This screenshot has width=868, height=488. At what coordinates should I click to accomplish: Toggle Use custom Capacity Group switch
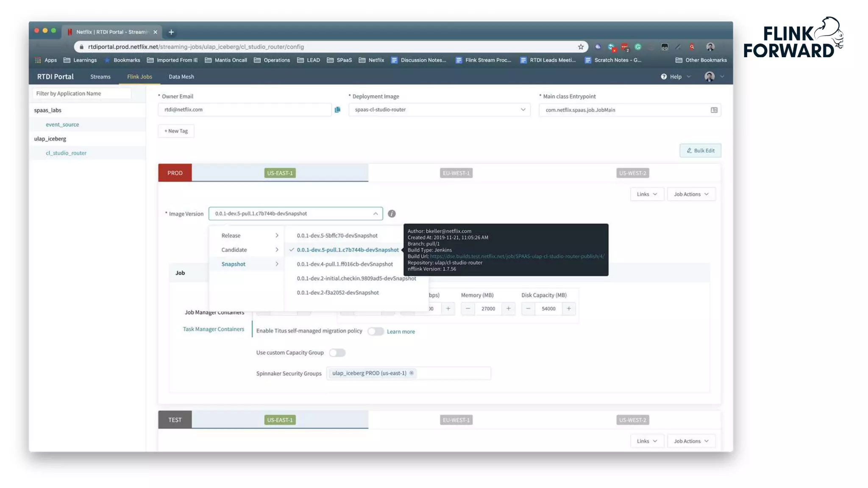tap(337, 352)
